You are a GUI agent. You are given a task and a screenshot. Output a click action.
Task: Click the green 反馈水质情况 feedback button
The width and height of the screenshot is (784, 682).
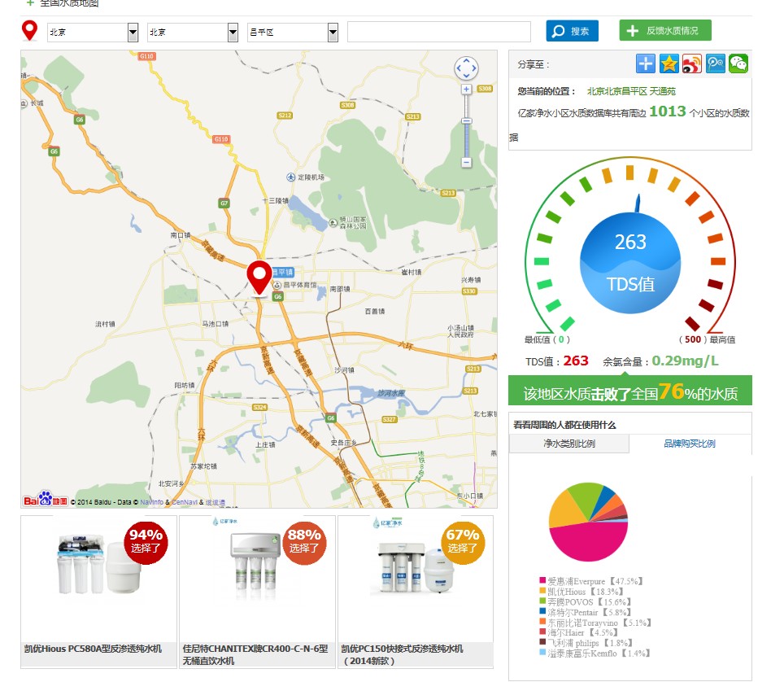point(665,31)
